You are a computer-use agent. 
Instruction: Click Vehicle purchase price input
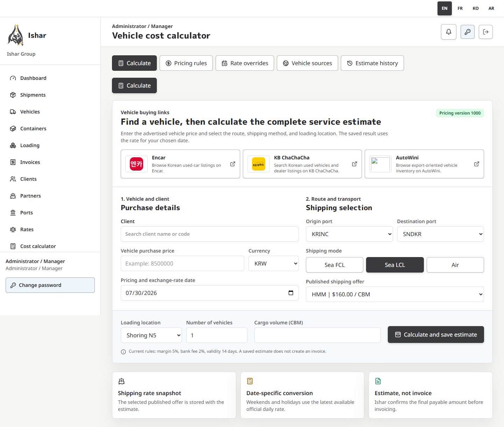182,263
